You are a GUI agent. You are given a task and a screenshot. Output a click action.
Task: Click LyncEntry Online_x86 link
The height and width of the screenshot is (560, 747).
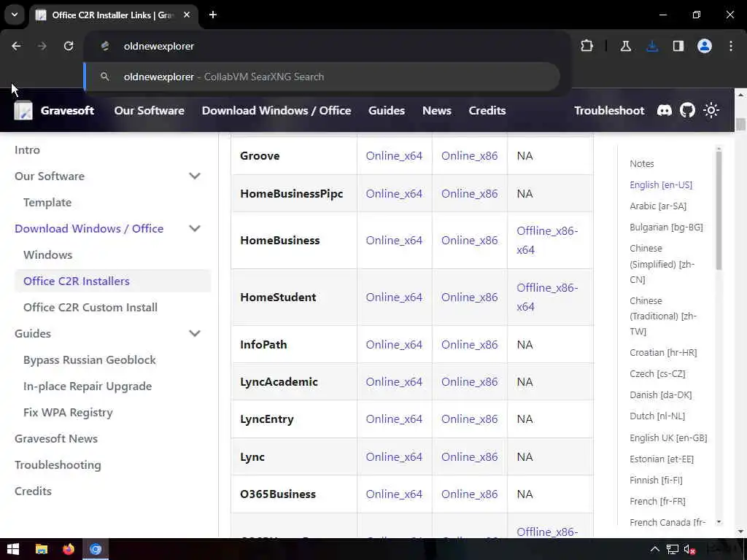[x=469, y=419]
